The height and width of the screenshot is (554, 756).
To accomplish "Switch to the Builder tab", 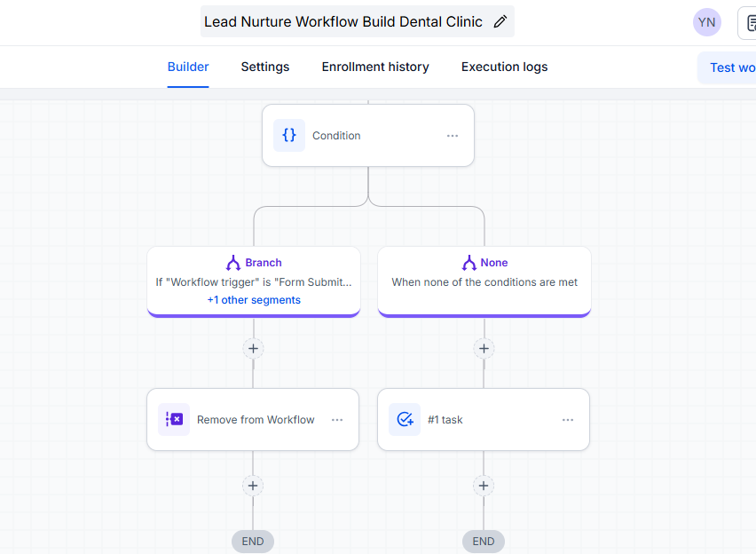I will tap(188, 67).
